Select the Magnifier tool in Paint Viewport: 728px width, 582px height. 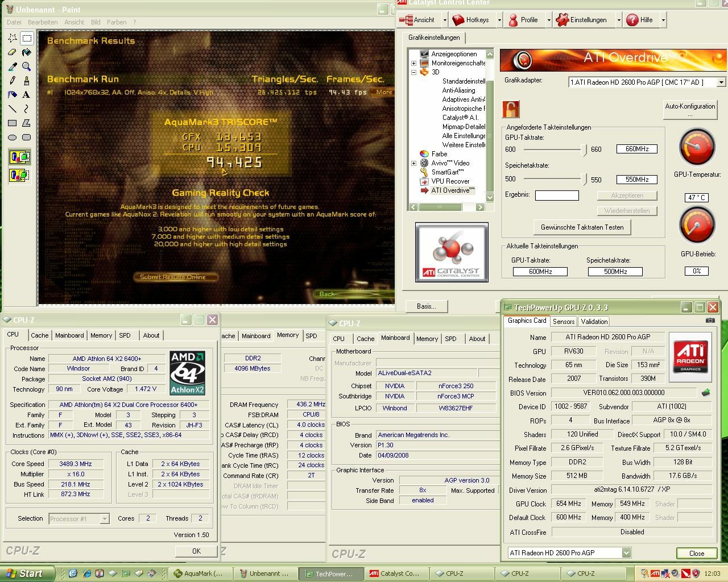[x=27, y=66]
